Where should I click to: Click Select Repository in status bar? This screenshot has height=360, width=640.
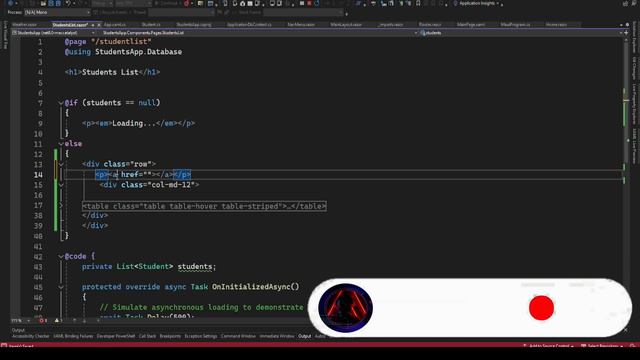click(x=602, y=346)
